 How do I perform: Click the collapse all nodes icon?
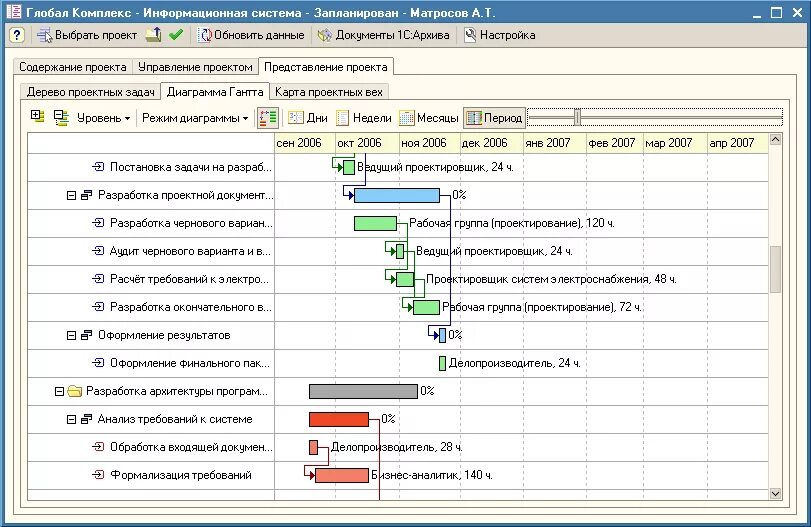62,117
